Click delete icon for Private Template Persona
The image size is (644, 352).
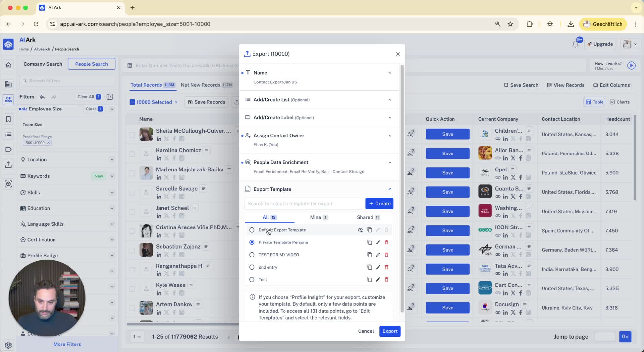point(386,242)
